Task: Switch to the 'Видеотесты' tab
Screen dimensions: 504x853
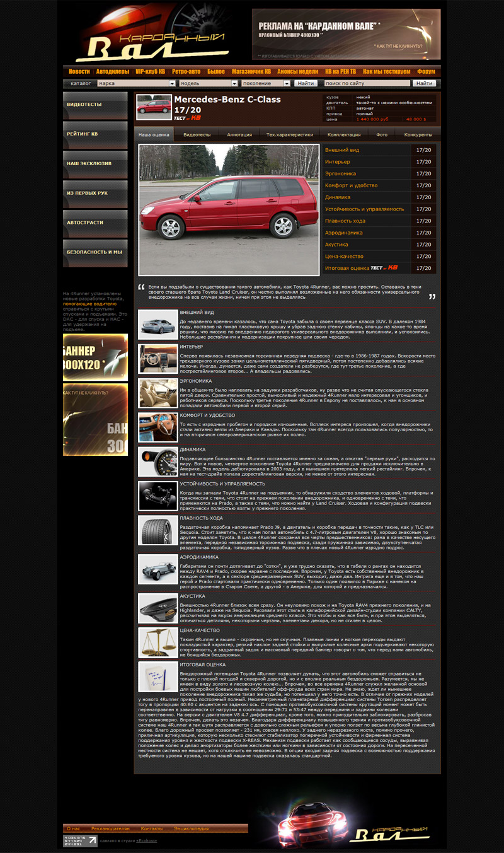Action: [x=197, y=134]
